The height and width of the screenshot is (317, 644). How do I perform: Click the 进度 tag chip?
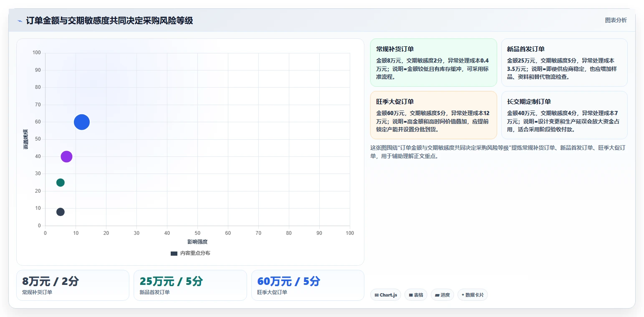[442, 295]
